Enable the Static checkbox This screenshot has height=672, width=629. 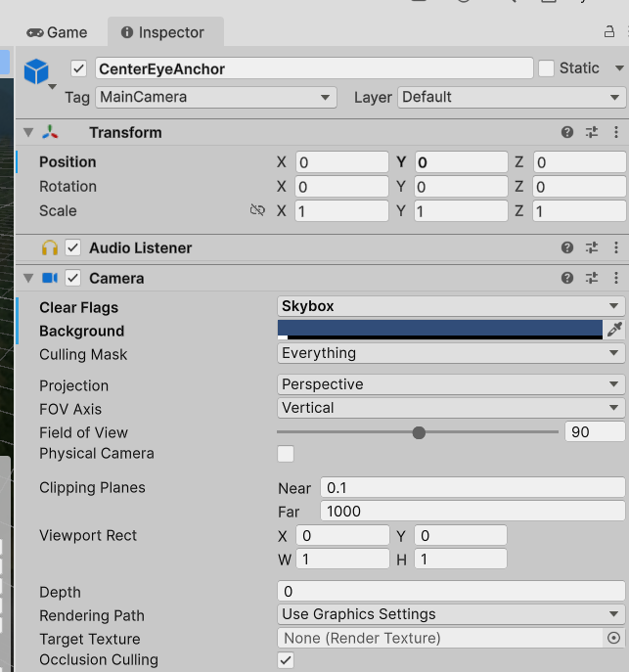(x=546, y=68)
